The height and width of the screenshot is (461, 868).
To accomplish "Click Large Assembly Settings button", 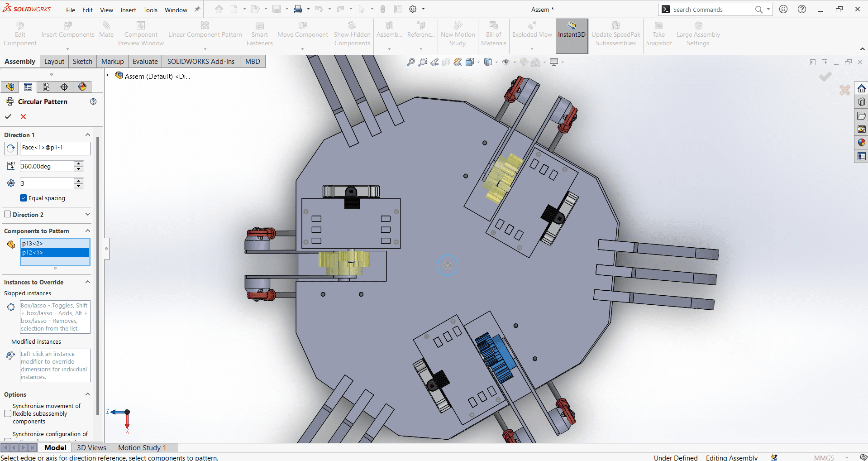I will click(x=698, y=34).
